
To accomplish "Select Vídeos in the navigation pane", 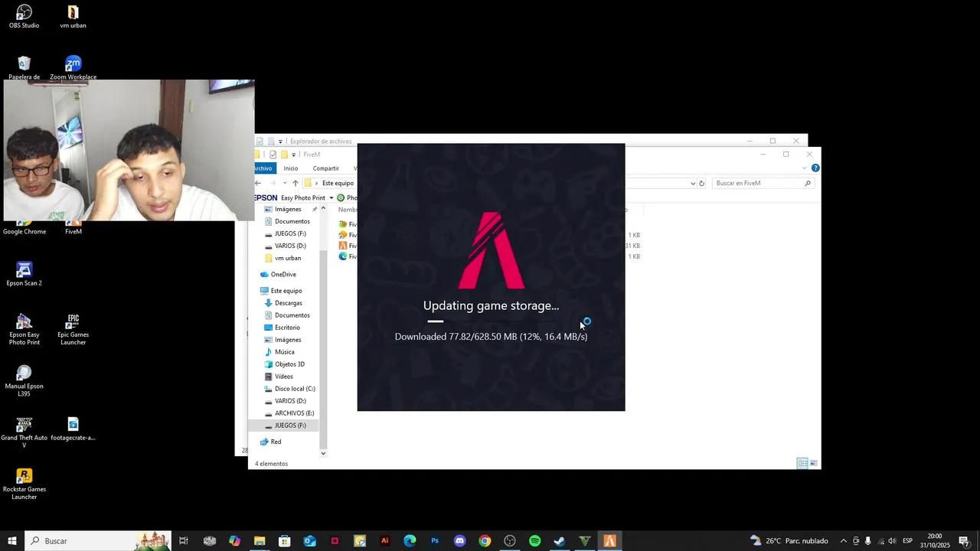I will coord(283,377).
